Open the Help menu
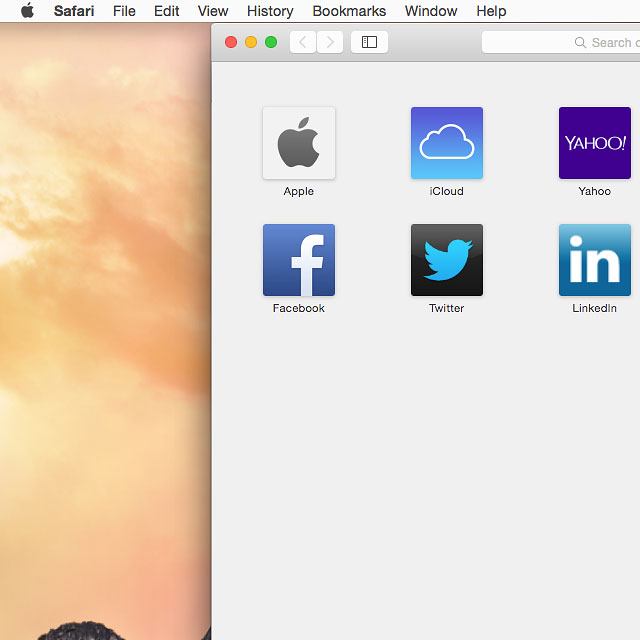Image resolution: width=640 pixels, height=640 pixels. click(x=491, y=11)
